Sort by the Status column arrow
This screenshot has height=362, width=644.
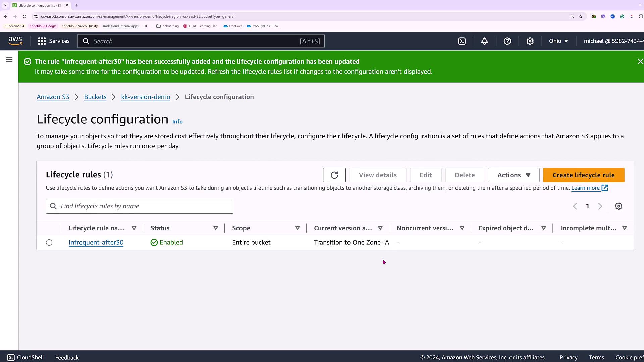click(x=216, y=228)
